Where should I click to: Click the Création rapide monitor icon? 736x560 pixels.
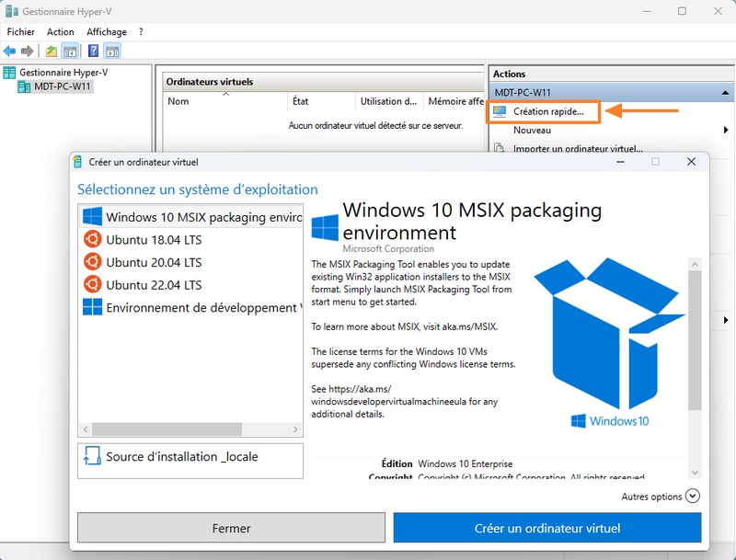click(x=500, y=111)
